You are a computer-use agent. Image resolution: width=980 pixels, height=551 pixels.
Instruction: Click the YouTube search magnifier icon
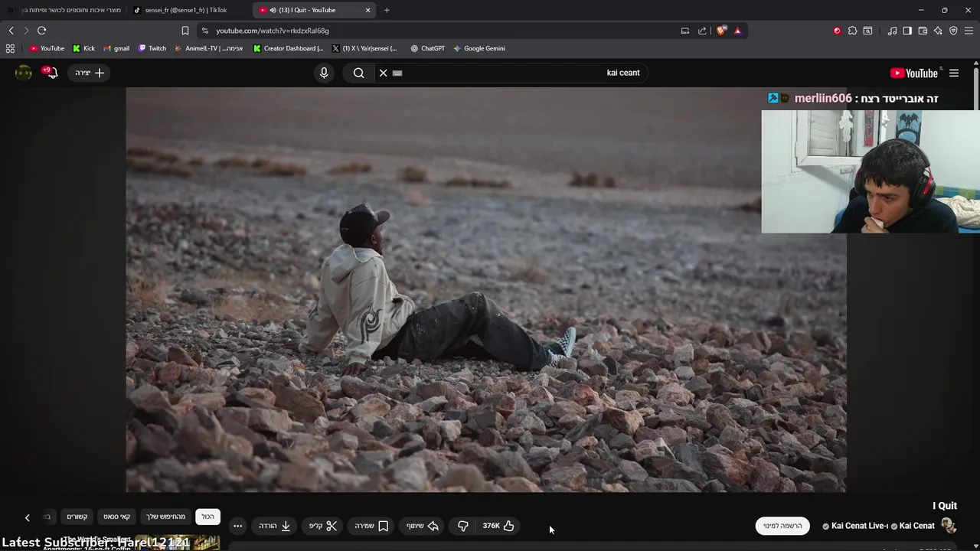click(358, 73)
